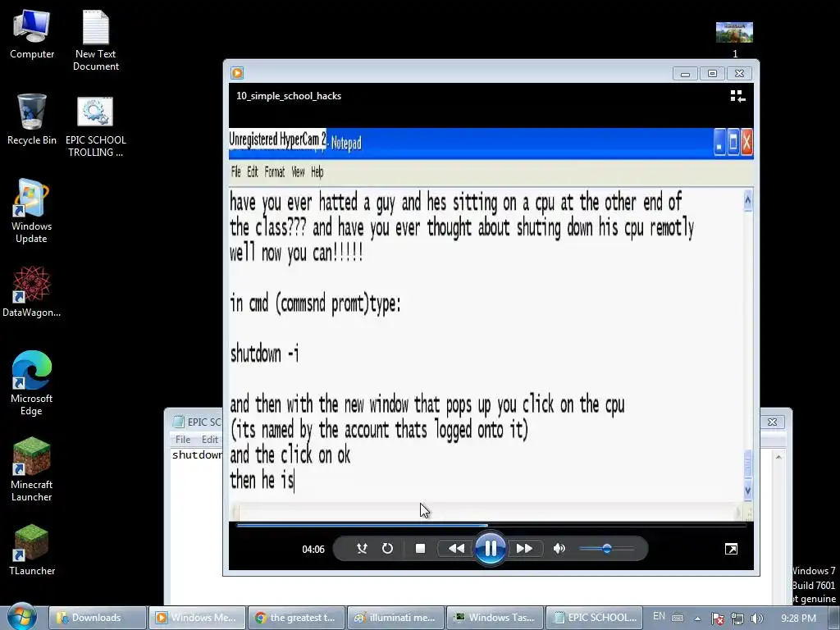The height and width of the screenshot is (630, 840).
Task: Select TLauncher desktop shortcut
Action: click(x=32, y=550)
